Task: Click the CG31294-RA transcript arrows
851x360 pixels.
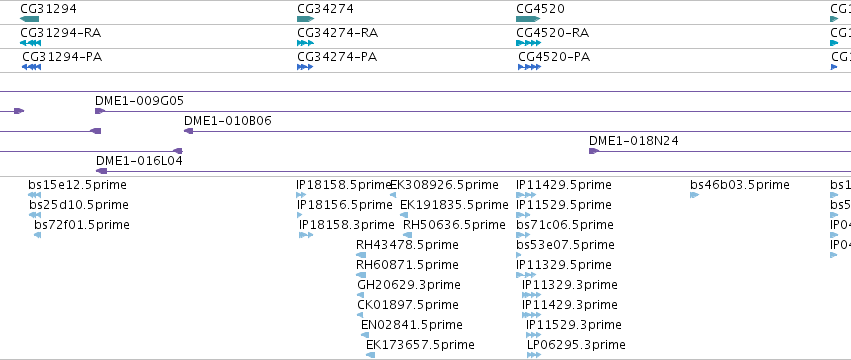Action: tap(30, 43)
